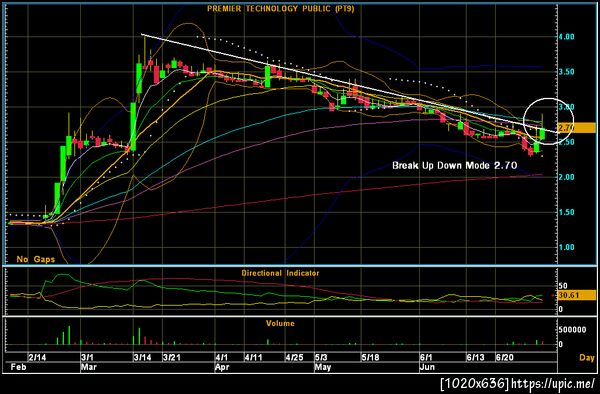Click the 5/18 date label

(370, 357)
